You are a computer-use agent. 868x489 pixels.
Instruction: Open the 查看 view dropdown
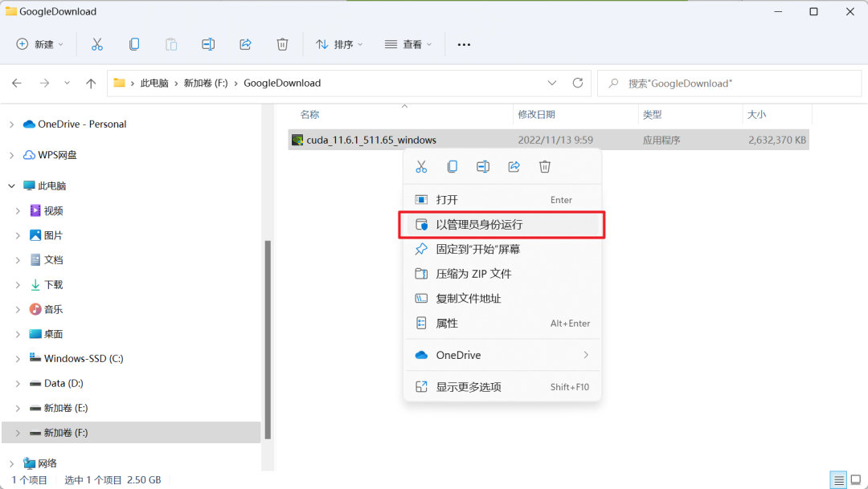(x=408, y=44)
